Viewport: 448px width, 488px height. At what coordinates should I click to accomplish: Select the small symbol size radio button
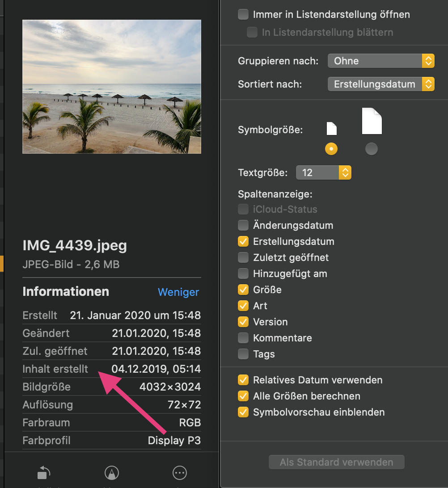(x=331, y=149)
